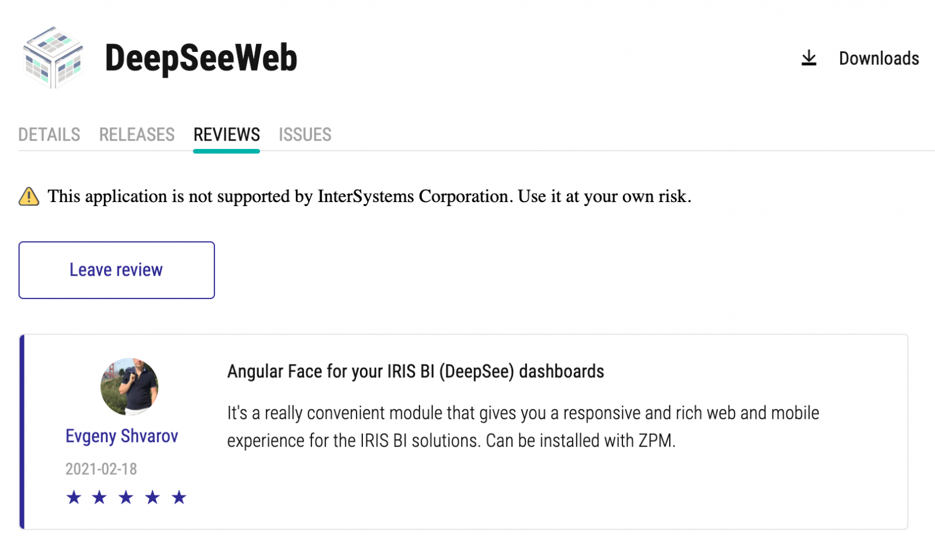
Task: Click the third rating star
Action: click(x=126, y=498)
